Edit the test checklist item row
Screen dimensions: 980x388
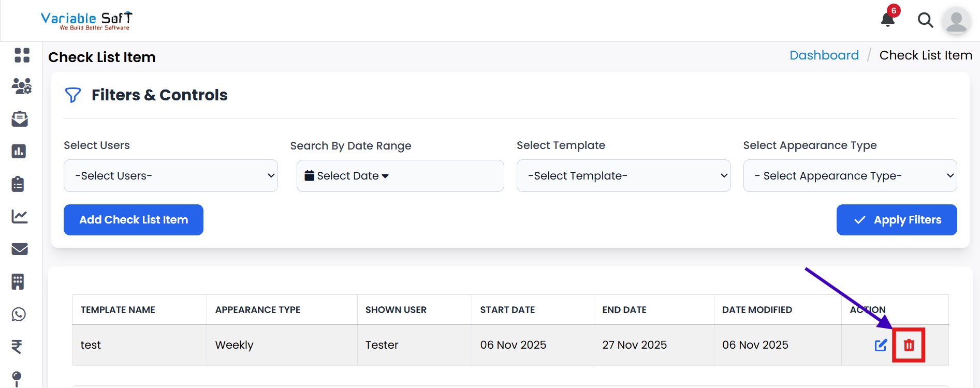pos(881,345)
